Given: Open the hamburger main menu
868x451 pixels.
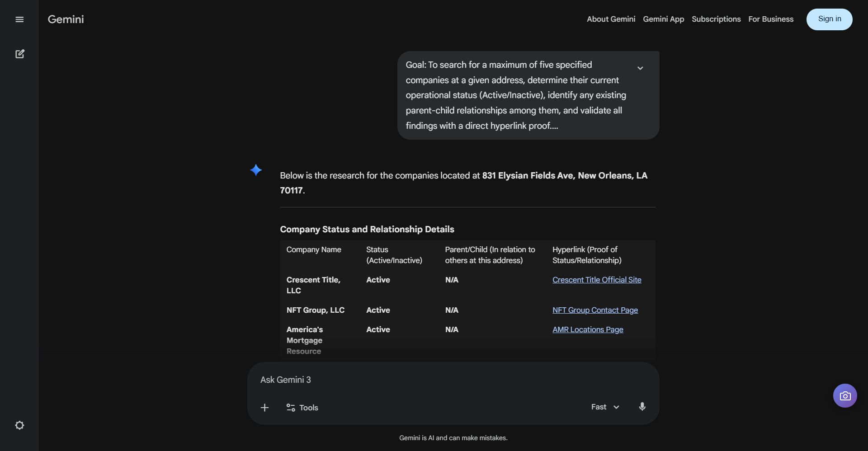Looking at the screenshot, I should pyautogui.click(x=19, y=19).
